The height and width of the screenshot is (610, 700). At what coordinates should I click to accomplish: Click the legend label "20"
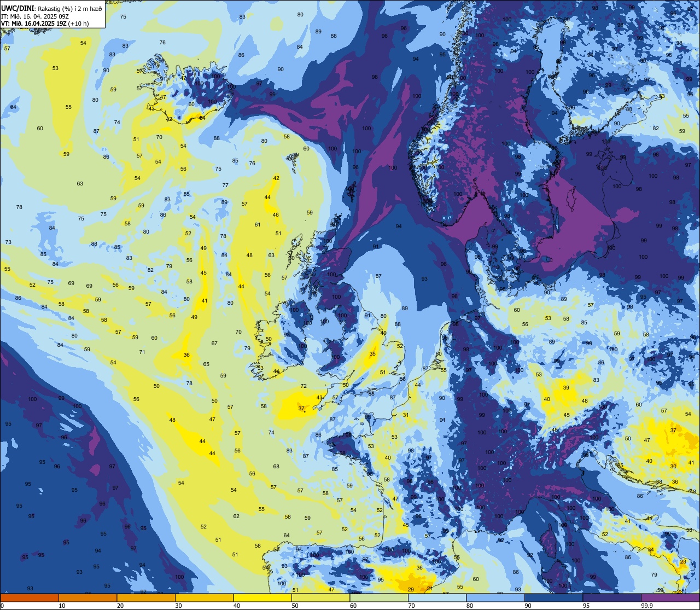[x=120, y=606]
